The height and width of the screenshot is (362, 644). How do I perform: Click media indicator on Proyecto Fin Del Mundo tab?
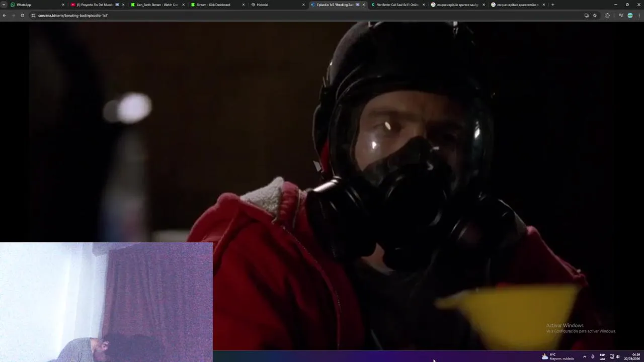117,5
